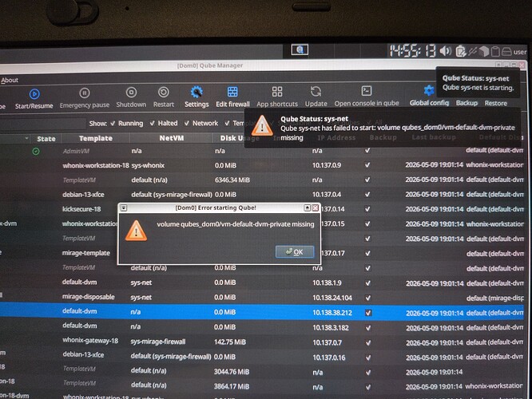Click the volume speaker icon in the panel
The image size is (532, 399).
(x=446, y=51)
